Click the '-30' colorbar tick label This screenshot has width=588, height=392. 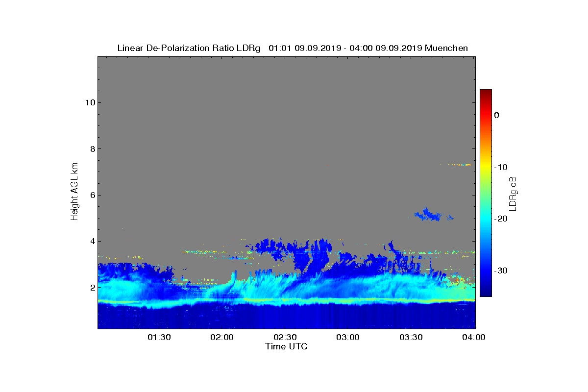click(x=500, y=271)
